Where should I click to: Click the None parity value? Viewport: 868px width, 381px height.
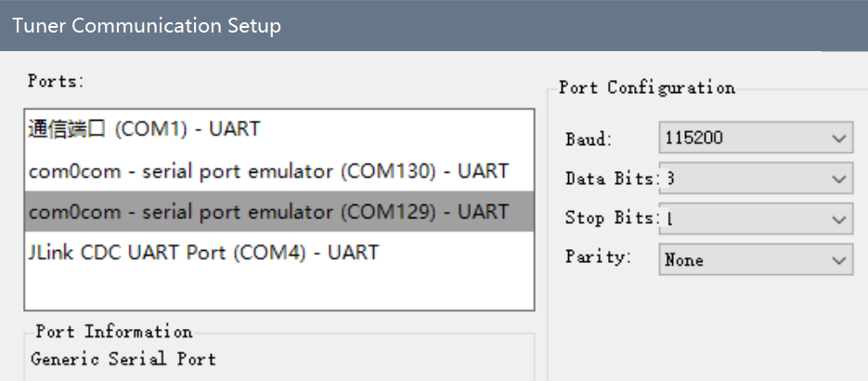683,259
